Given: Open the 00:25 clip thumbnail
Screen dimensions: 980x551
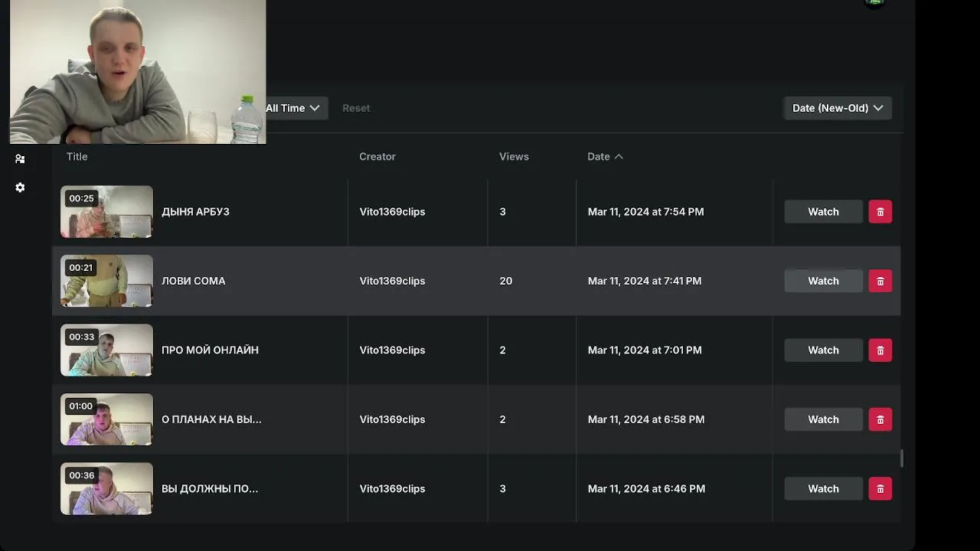Looking at the screenshot, I should [x=106, y=212].
